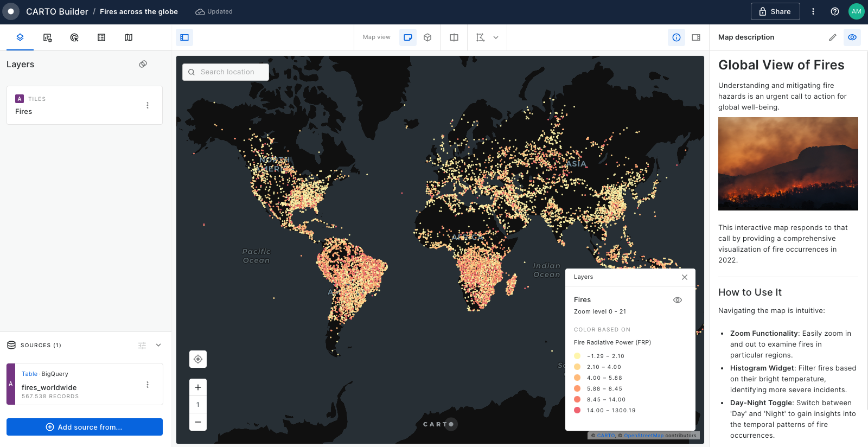Open Fires layer options menu

[x=148, y=105]
